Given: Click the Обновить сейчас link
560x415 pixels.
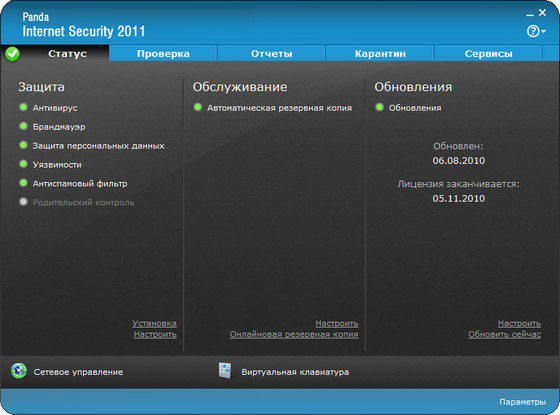Looking at the screenshot, I should click(504, 334).
